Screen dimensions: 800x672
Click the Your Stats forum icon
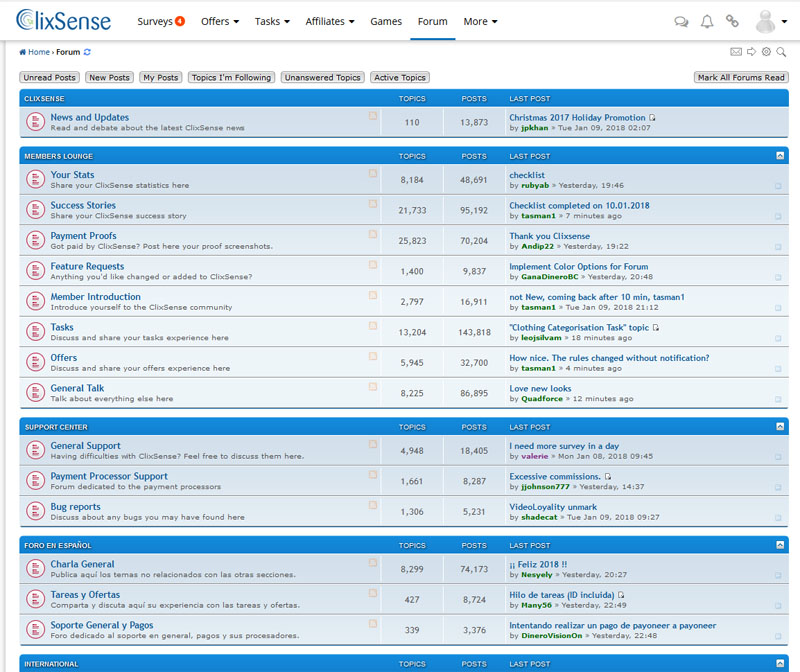click(36, 180)
